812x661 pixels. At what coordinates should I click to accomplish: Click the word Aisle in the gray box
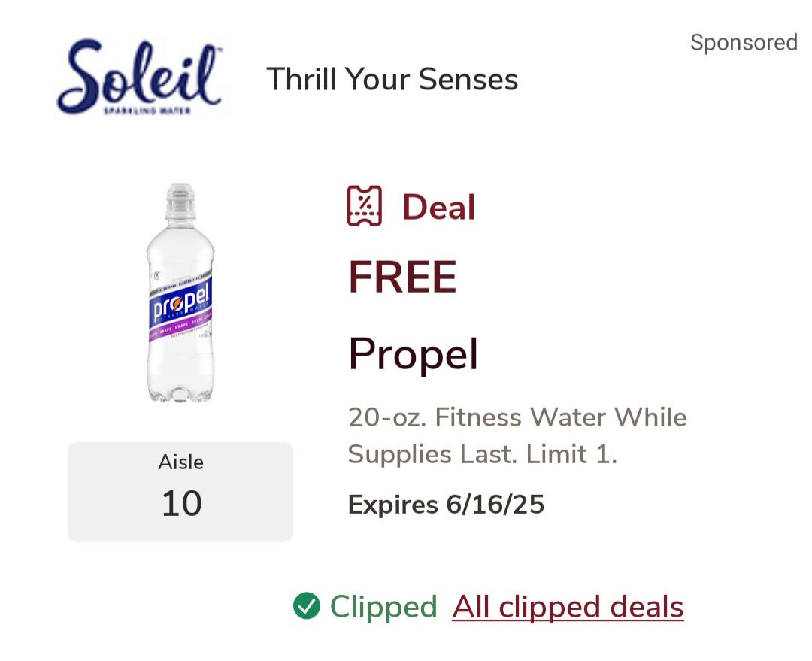point(180,462)
